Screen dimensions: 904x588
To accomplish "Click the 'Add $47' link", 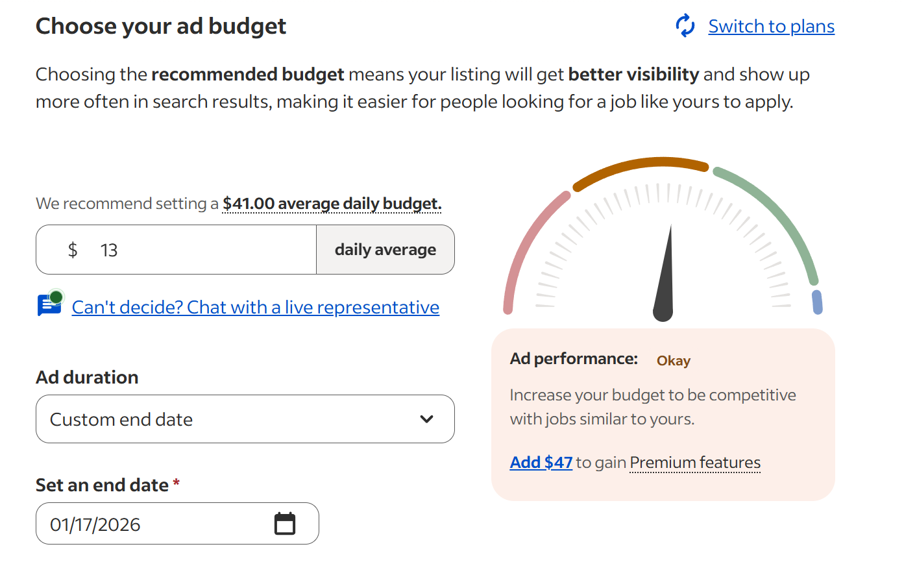I will (541, 463).
